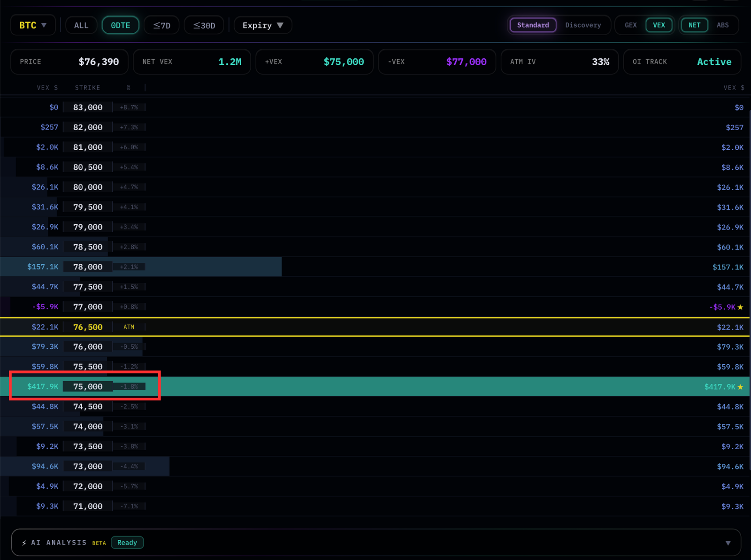Select the 79,500 strike
The height and width of the screenshot is (560, 751).
pos(88,207)
